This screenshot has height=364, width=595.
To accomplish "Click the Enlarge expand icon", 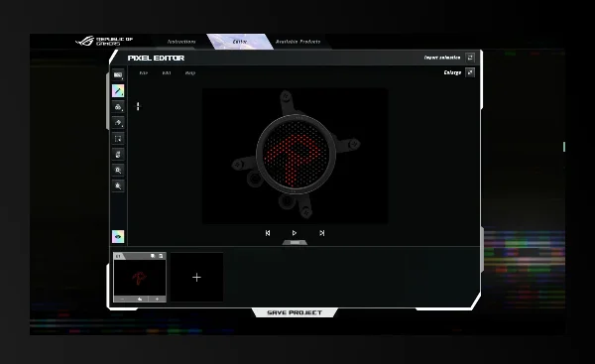I will (470, 72).
